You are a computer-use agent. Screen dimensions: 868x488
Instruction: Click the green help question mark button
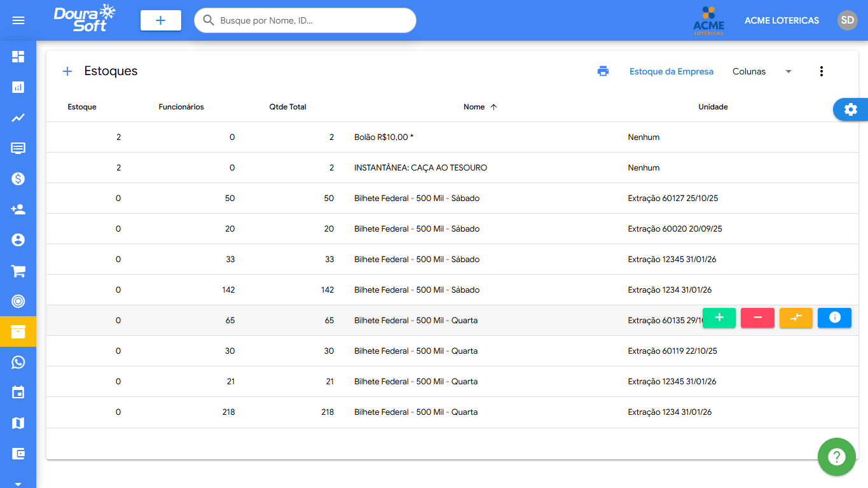(836, 456)
